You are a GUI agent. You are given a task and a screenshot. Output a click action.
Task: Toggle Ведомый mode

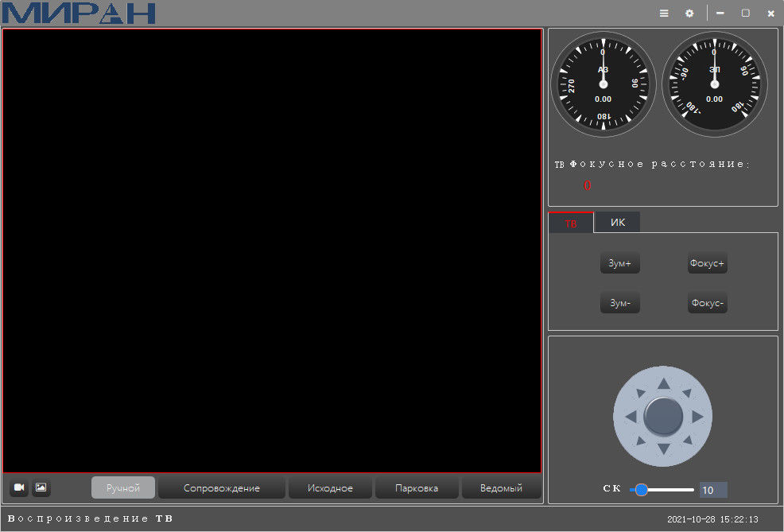pos(501,488)
